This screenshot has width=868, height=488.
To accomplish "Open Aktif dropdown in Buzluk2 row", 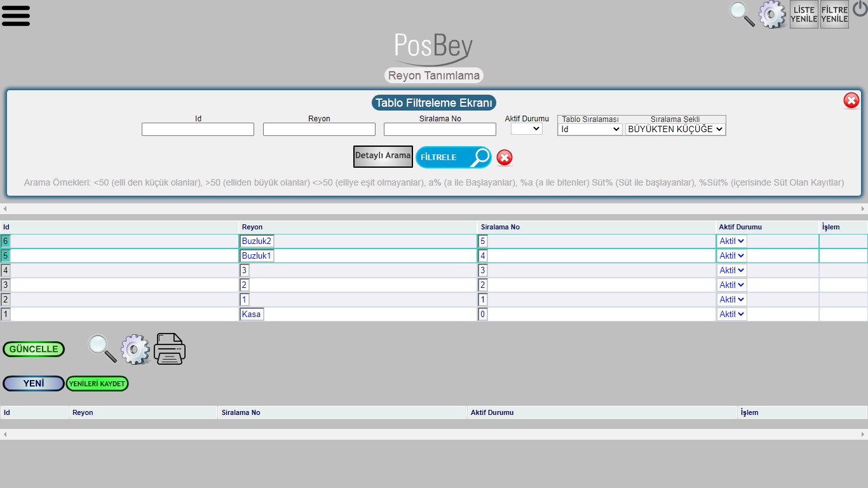I will pyautogui.click(x=732, y=241).
